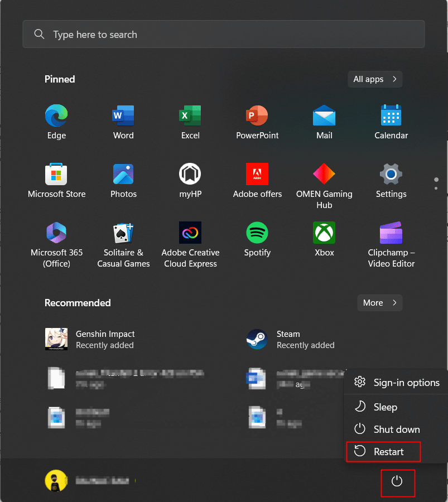Open the Xbox app
This screenshot has height=502, width=448.
pyautogui.click(x=324, y=239)
